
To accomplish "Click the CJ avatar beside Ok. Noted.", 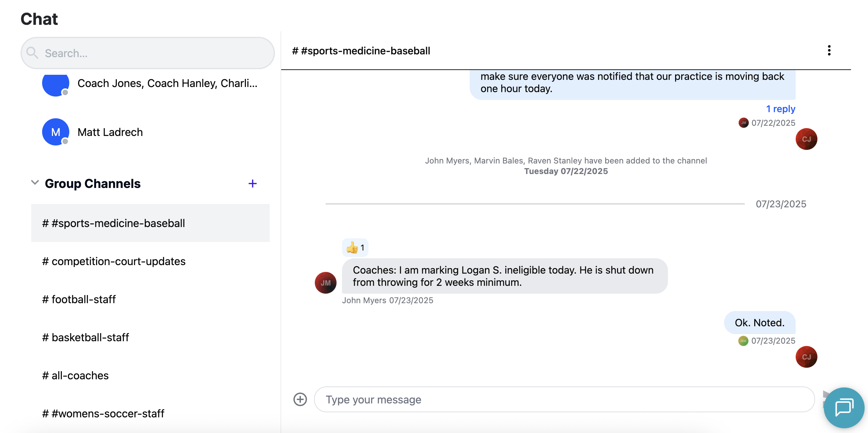I will coord(806,357).
